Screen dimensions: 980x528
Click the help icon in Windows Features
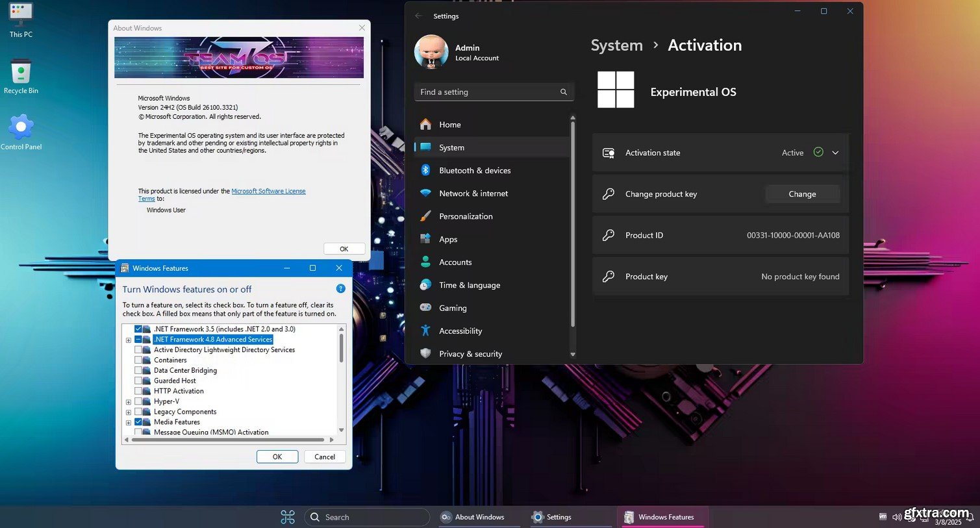tap(340, 289)
